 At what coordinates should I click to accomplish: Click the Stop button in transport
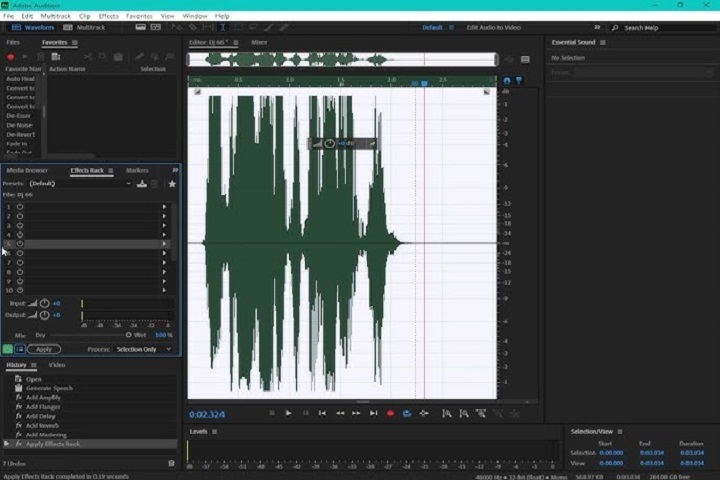pyautogui.click(x=272, y=413)
